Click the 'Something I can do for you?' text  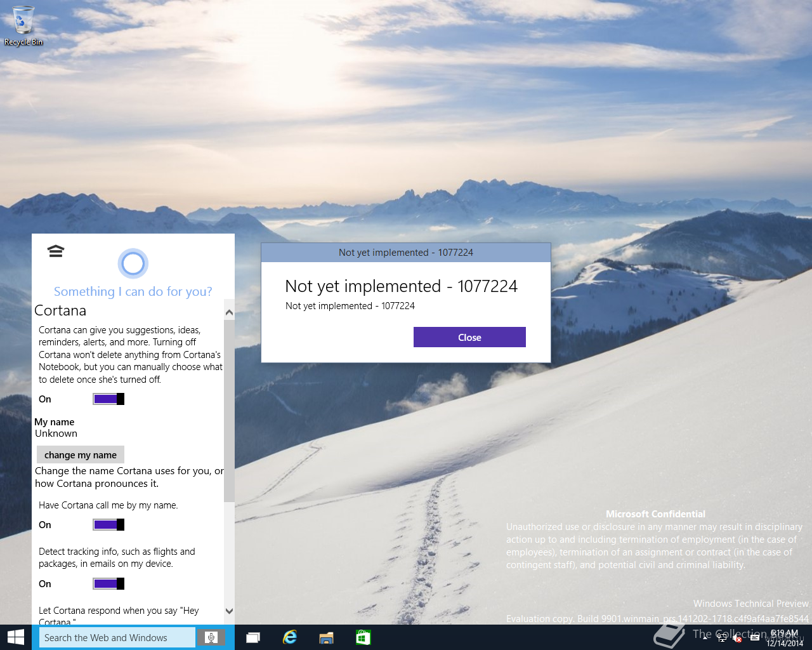point(133,291)
